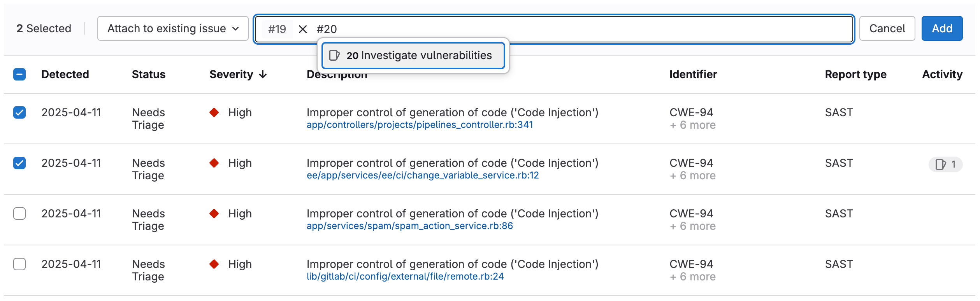Click the red diamond on the change_variable_service row
Screen dimensions: 980x301
pyautogui.click(x=214, y=163)
